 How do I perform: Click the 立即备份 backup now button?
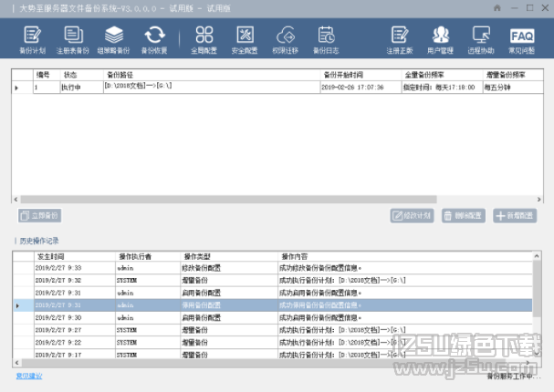tap(39, 215)
